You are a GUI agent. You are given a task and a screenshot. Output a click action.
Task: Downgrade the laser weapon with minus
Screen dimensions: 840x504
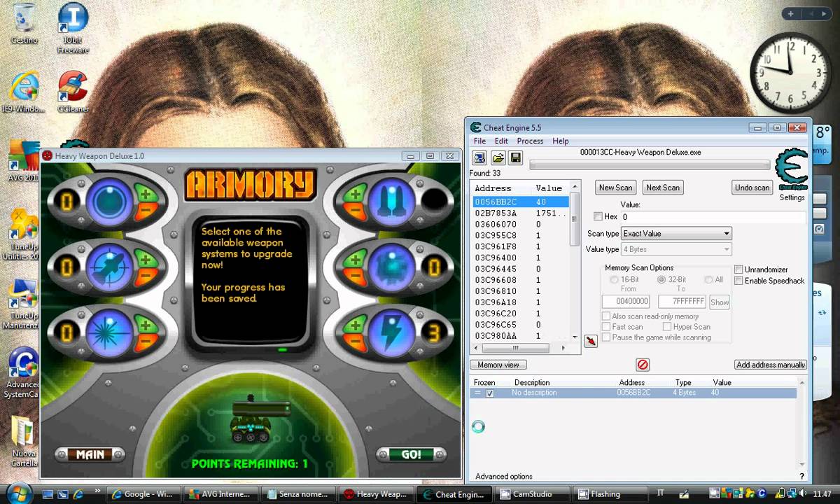click(146, 341)
